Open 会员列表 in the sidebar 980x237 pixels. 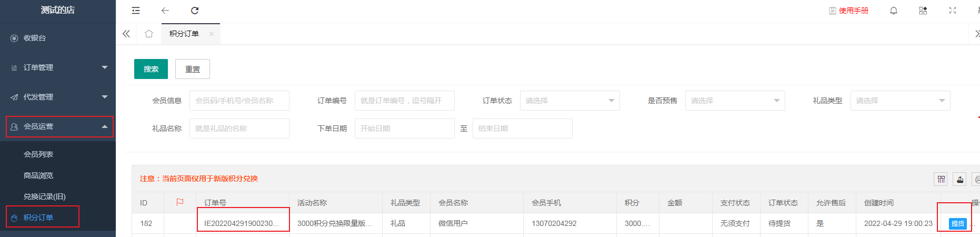[x=38, y=154]
